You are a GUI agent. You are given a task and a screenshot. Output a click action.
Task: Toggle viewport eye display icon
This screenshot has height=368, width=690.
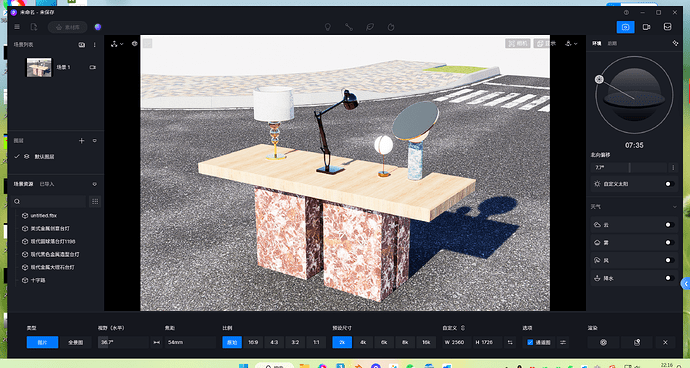[135, 44]
